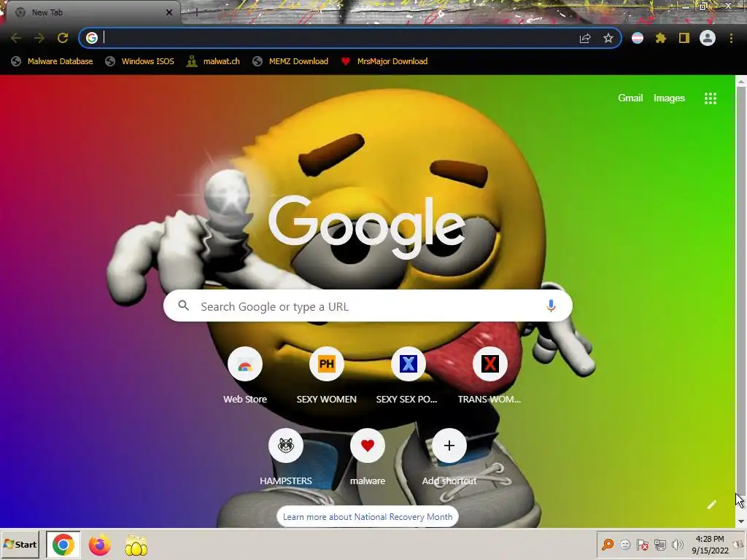Open the HAMPSTERS shortcut

click(286, 457)
